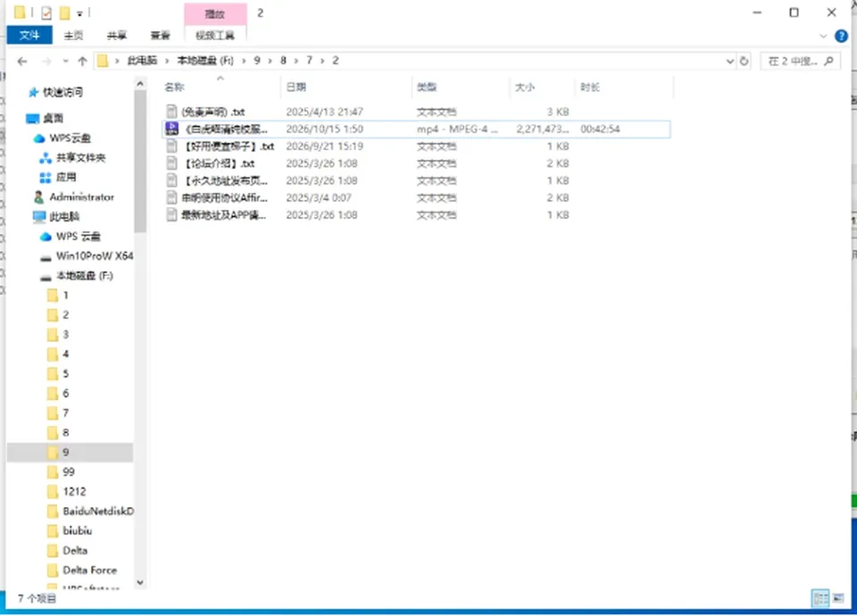Click the Administrator user icon
The height and width of the screenshot is (616, 857).
(38, 197)
